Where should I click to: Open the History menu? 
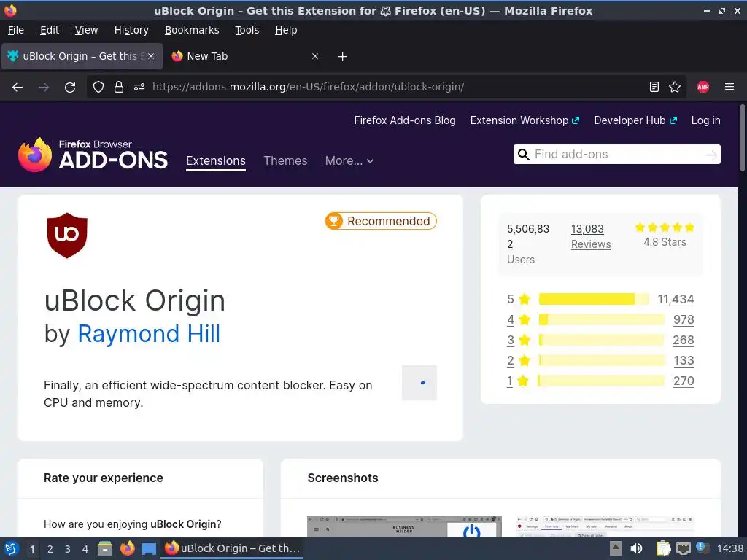pos(131,30)
